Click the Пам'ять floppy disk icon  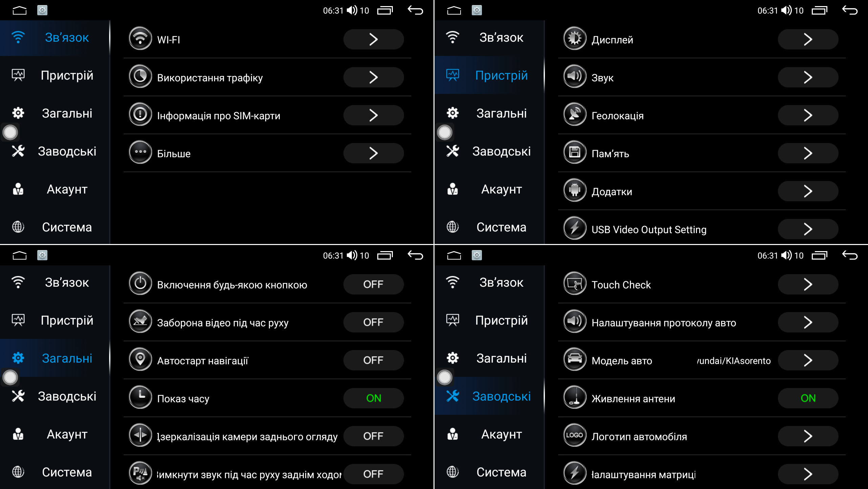click(575, 153)
